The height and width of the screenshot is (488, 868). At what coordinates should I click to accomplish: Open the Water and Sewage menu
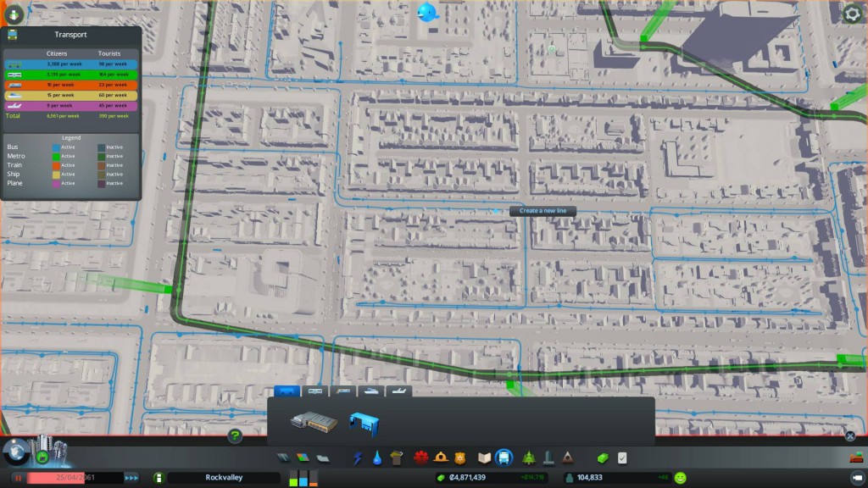pos(377,457)
